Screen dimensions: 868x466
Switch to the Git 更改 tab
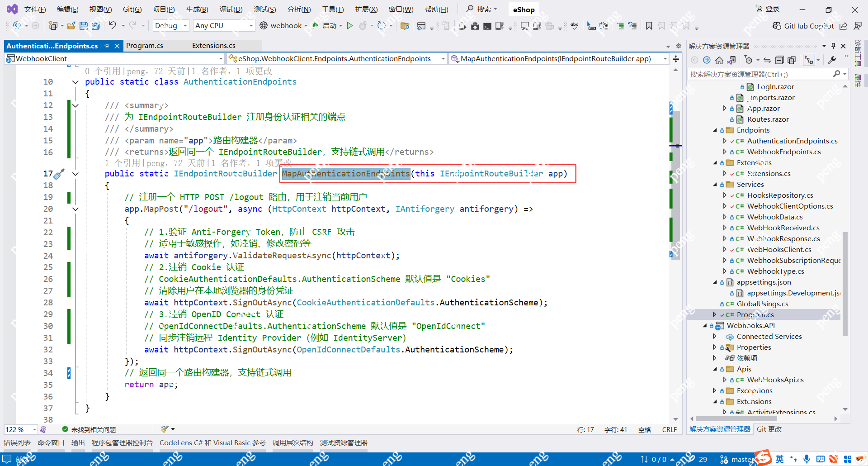[769, 429]
